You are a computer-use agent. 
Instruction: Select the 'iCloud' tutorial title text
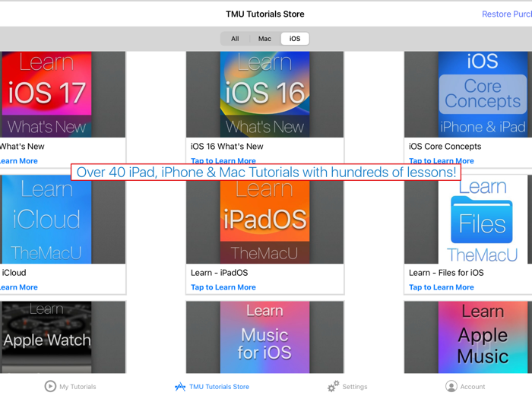(x=14, y=273)
